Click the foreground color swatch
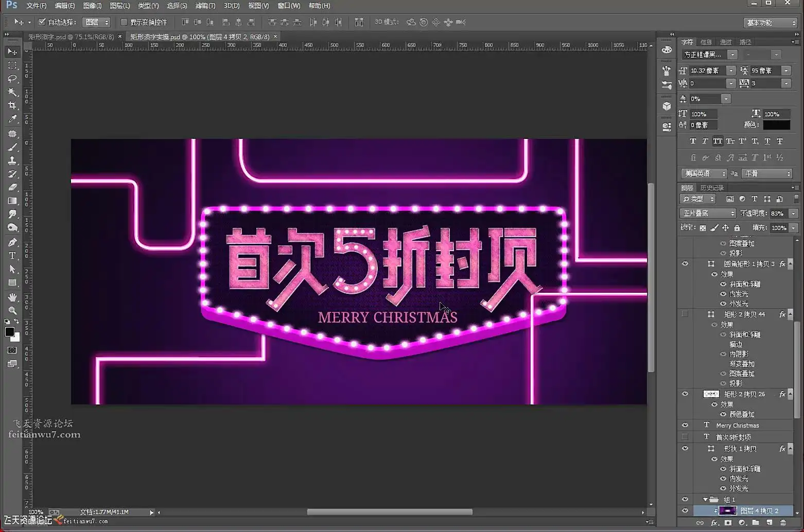Screen dimensions: 804x532 click(10, 332)
